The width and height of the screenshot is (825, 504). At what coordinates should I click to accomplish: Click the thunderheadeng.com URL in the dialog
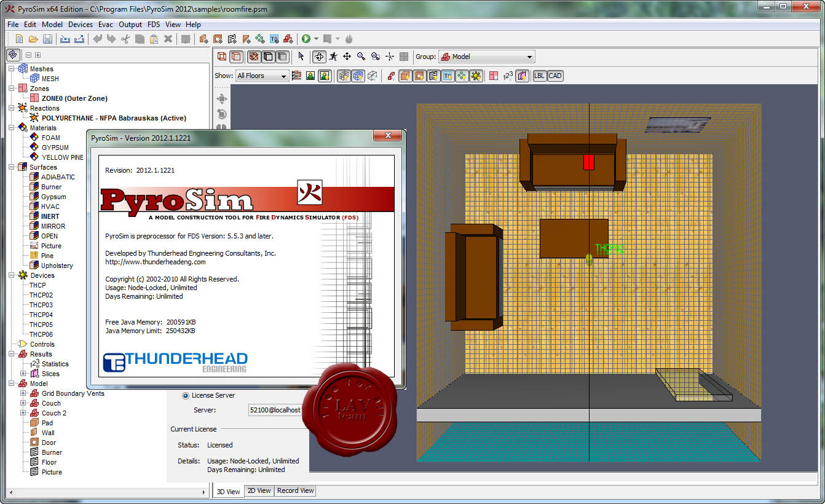tap(156, 262)
